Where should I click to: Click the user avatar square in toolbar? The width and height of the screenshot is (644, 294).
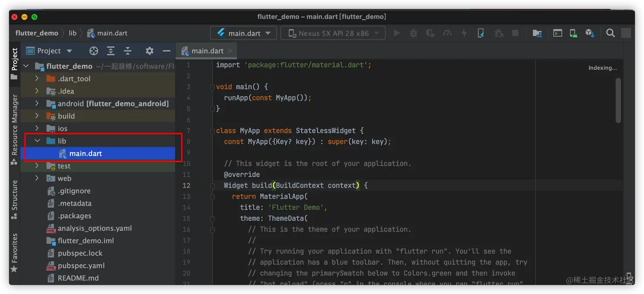[626, 33]
